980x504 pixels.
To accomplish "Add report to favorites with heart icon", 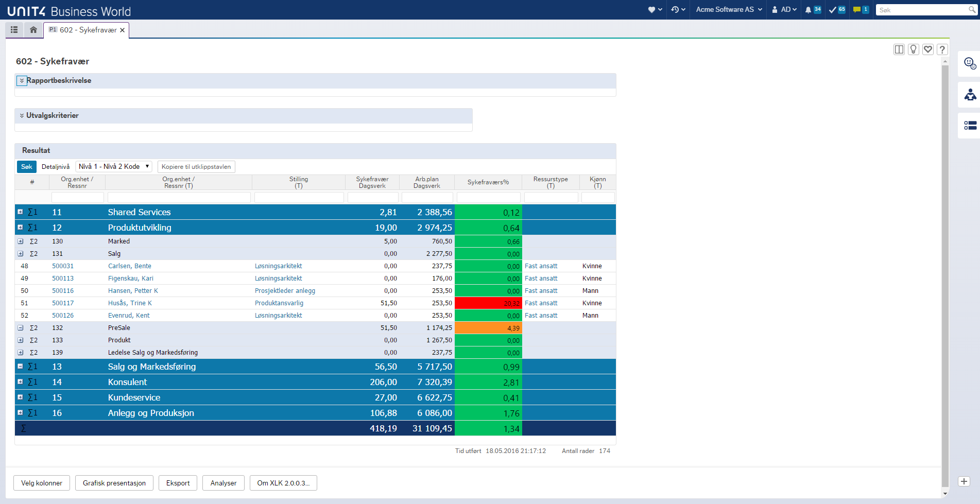I will (x=928, y=49).
